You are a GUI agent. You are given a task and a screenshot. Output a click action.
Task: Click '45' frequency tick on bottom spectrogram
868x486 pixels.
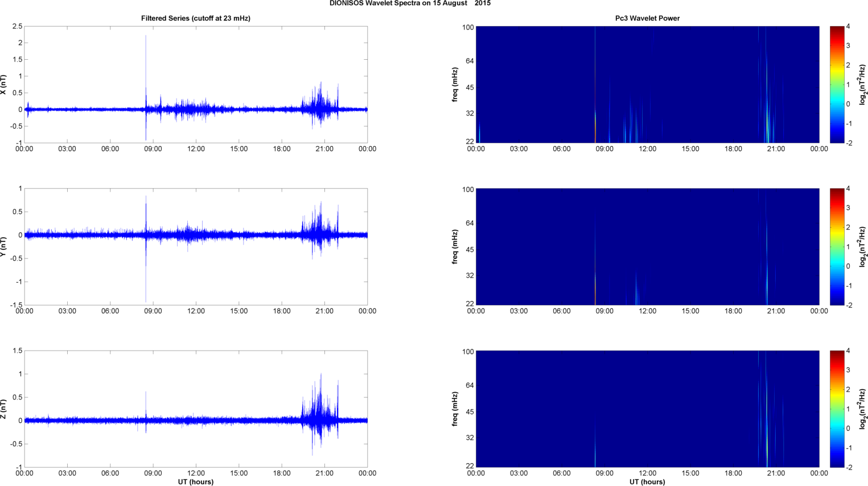click(470, 412)
